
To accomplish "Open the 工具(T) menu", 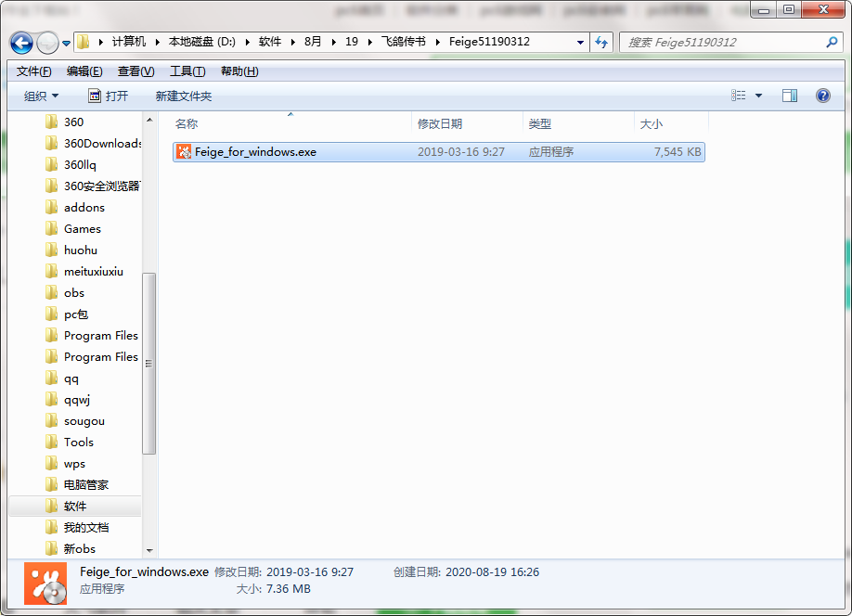I will (187, 71).
